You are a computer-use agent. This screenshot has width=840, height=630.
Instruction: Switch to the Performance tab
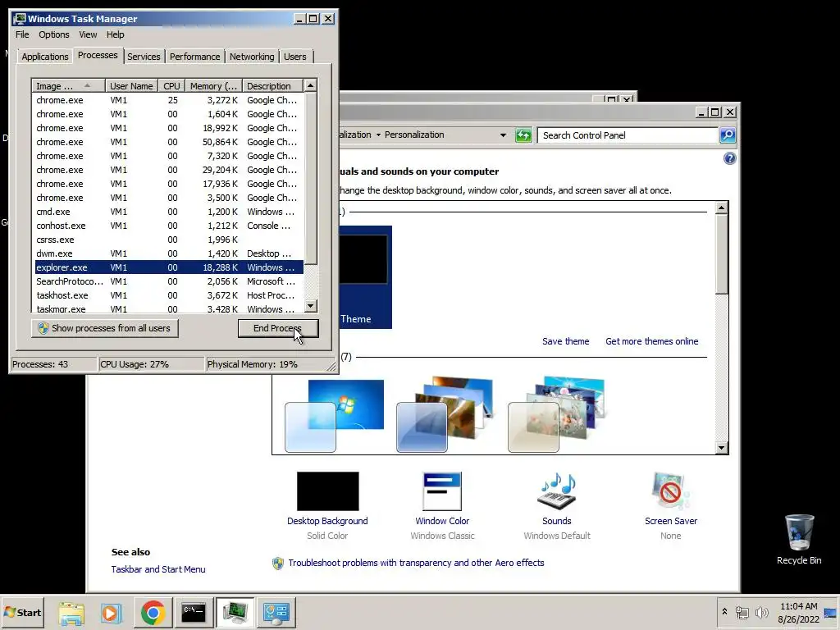[195, 57]
